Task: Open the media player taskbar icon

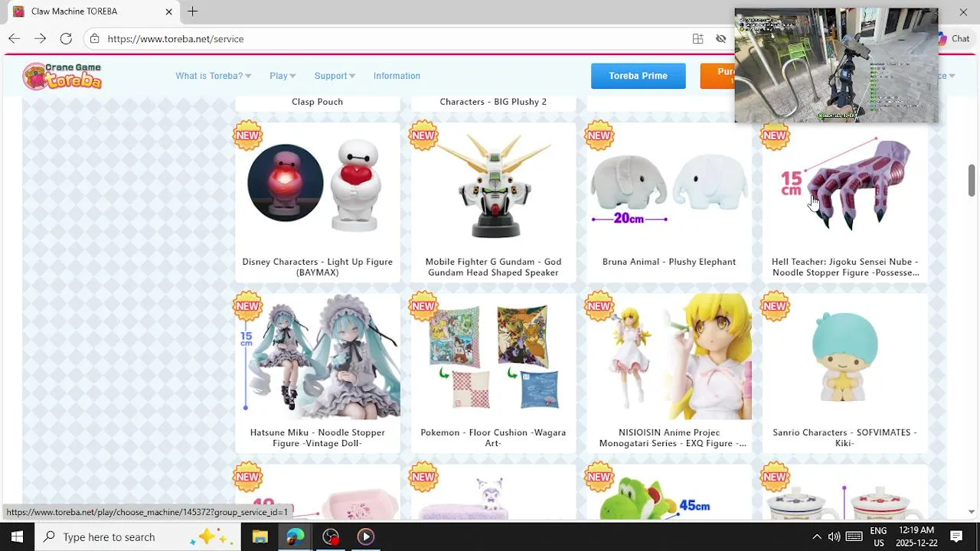Action: pos(365,536)
